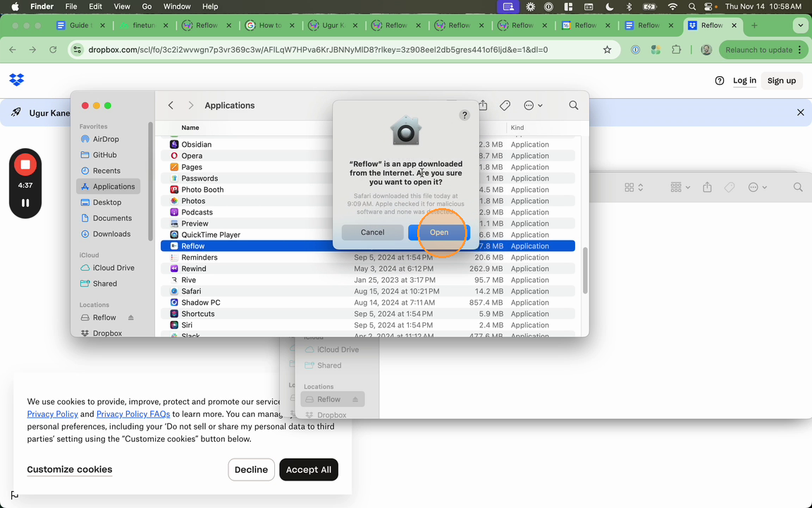This screenshot has height=508, width=812.
Task: Open the ellipsis action menu in Applications toolbar
Action: pyautogui.click(x=533, y=105)
